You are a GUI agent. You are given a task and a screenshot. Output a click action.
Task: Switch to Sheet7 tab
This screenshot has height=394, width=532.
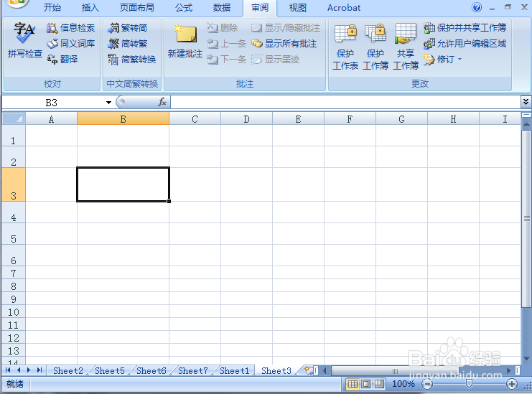tap(193, 370)
